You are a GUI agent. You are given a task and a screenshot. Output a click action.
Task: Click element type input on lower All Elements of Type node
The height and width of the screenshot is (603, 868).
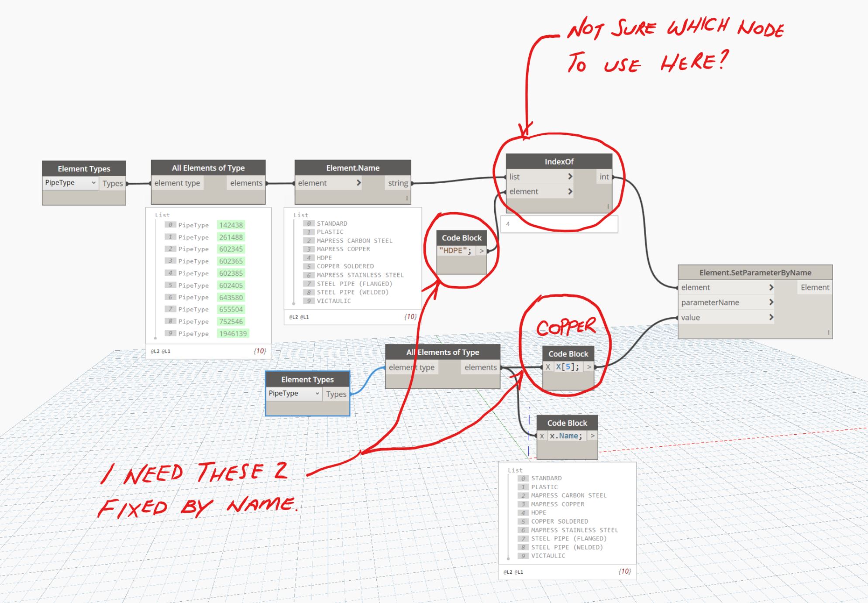pyautogui.click(x=412, y=367)
